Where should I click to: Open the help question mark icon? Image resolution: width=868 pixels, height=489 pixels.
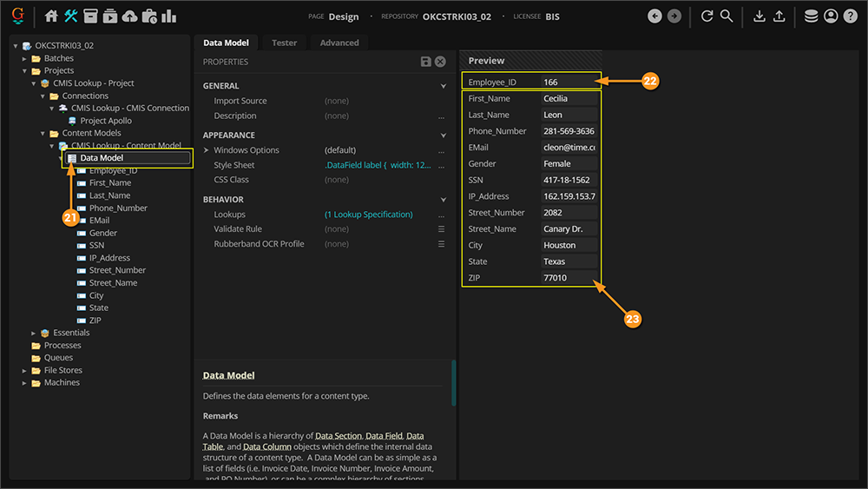click(x=850, y=16)
